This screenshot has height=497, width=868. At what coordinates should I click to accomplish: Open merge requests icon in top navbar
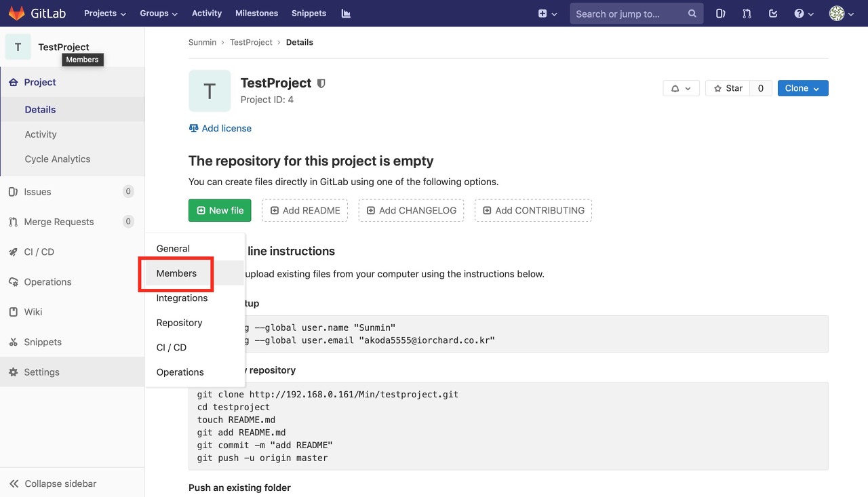pos(747,14)
